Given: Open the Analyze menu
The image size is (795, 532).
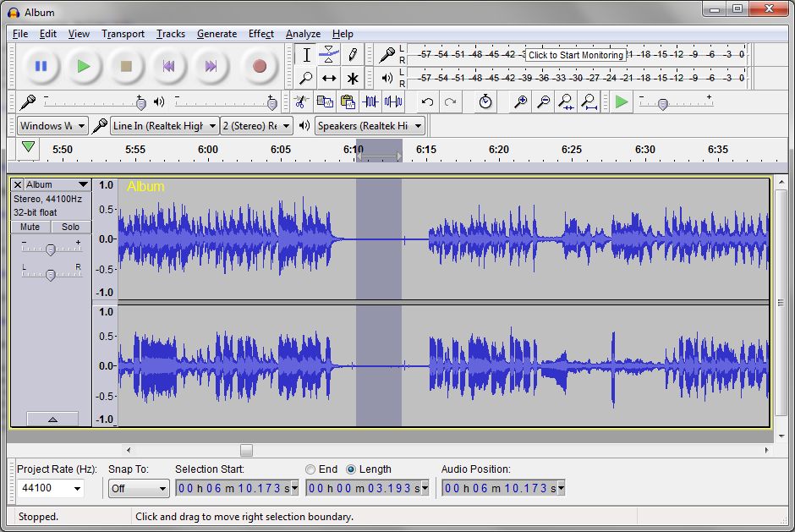Looking at the screenshot, I should 303,34.
